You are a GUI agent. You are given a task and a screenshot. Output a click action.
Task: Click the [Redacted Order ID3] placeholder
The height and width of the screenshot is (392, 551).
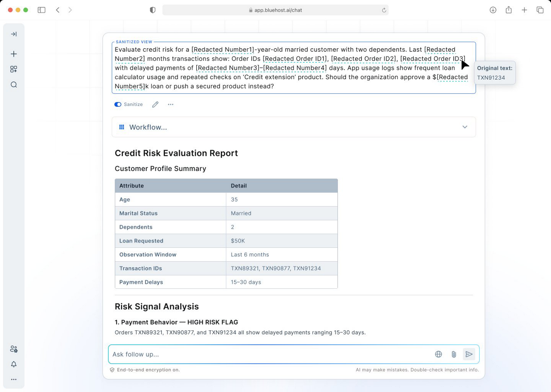(433, 59)
